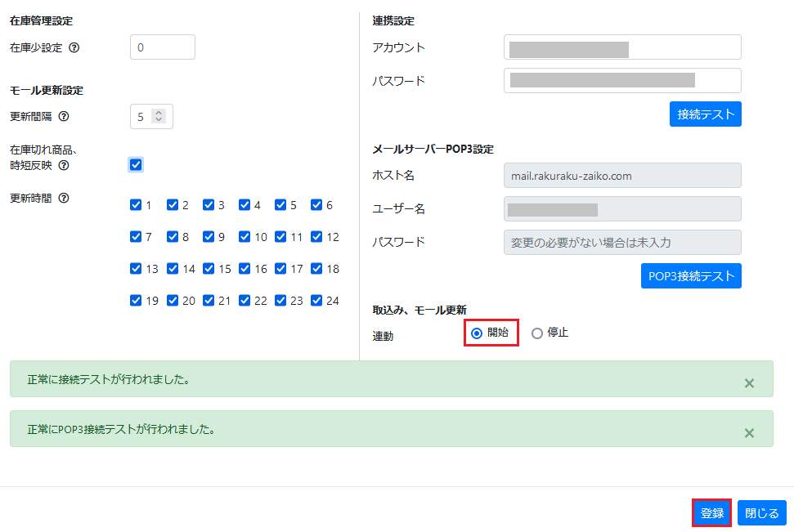Select the 開始 radio button for 連動
Image resolution: width=794 pixels, height=532 pixels.
point(477,333)
